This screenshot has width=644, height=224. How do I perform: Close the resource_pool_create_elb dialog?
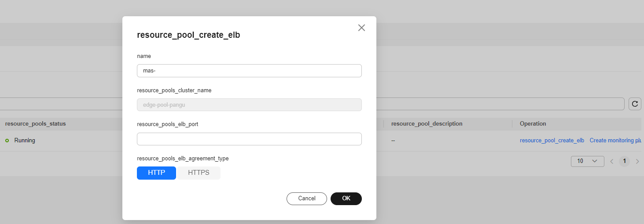pos(361,28)
